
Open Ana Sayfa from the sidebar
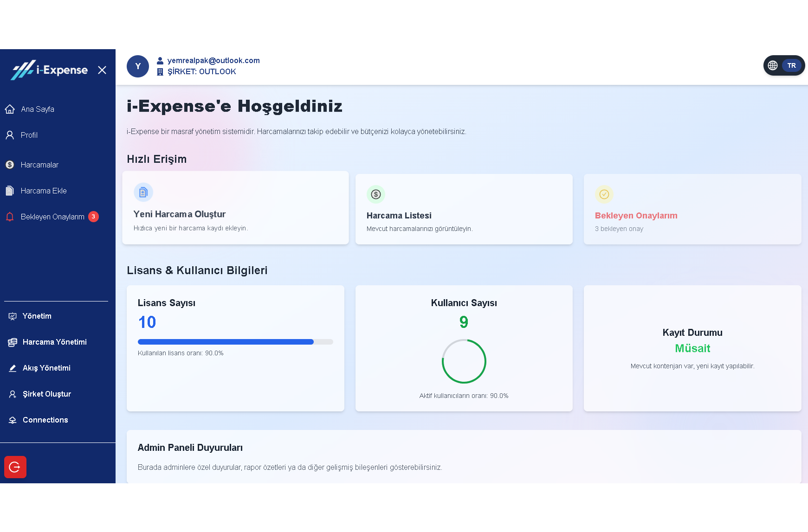tap(37, 109)
